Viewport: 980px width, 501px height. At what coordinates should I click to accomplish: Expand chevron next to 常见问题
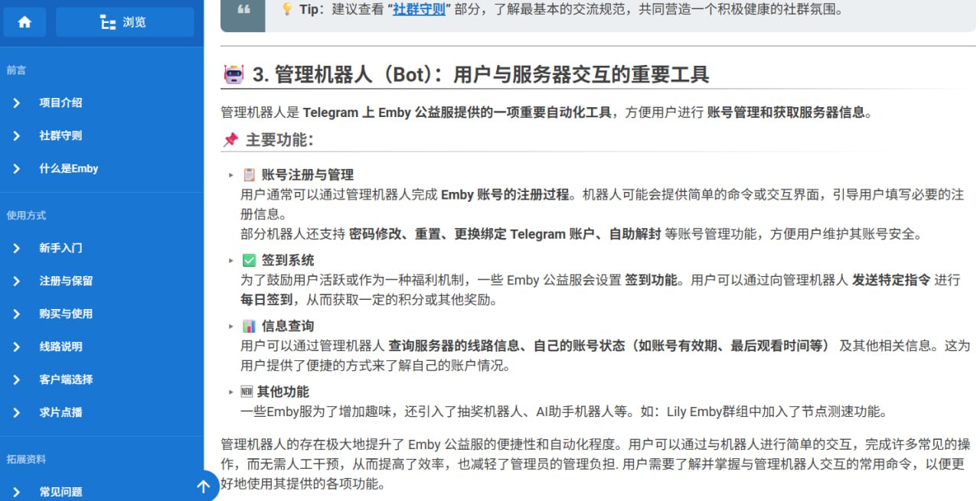(x=16, y=492)
